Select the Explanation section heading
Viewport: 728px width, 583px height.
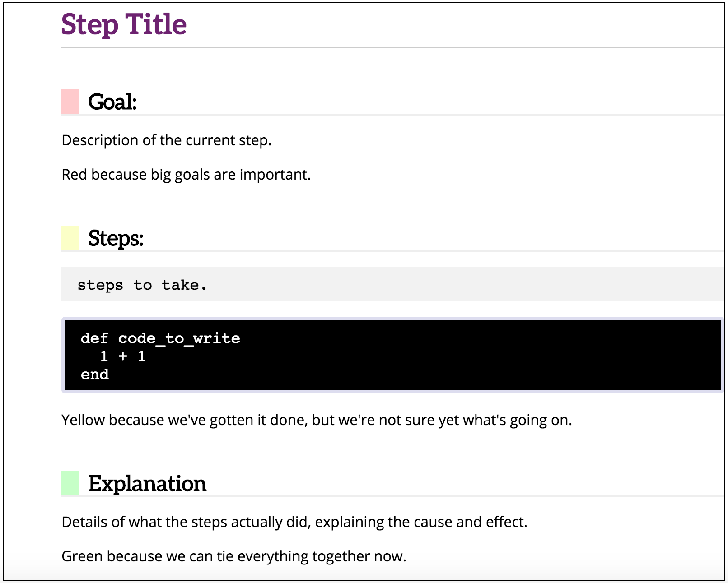147,484
